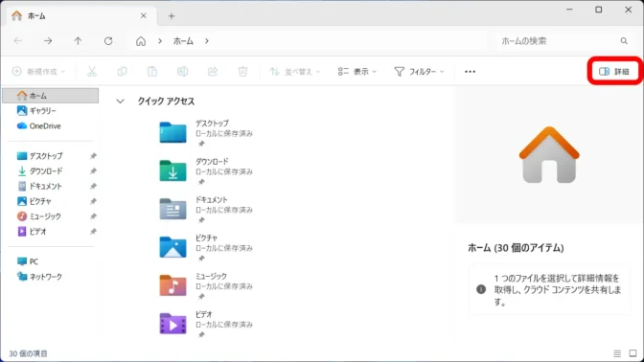Maximize the Explorer window
This screenshot has height=362, width=644.
click(x=598, y=10)
